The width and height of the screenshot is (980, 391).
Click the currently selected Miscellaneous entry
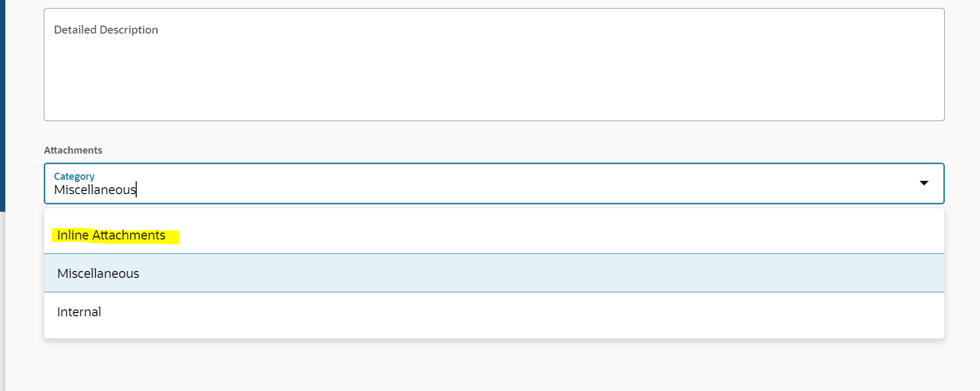coord(98,273)
